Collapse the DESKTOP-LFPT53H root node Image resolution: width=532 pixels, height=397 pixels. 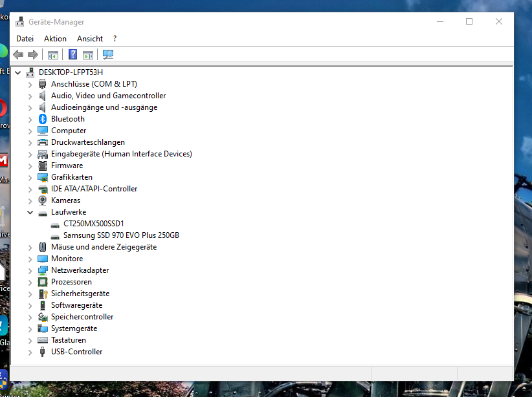18,72
